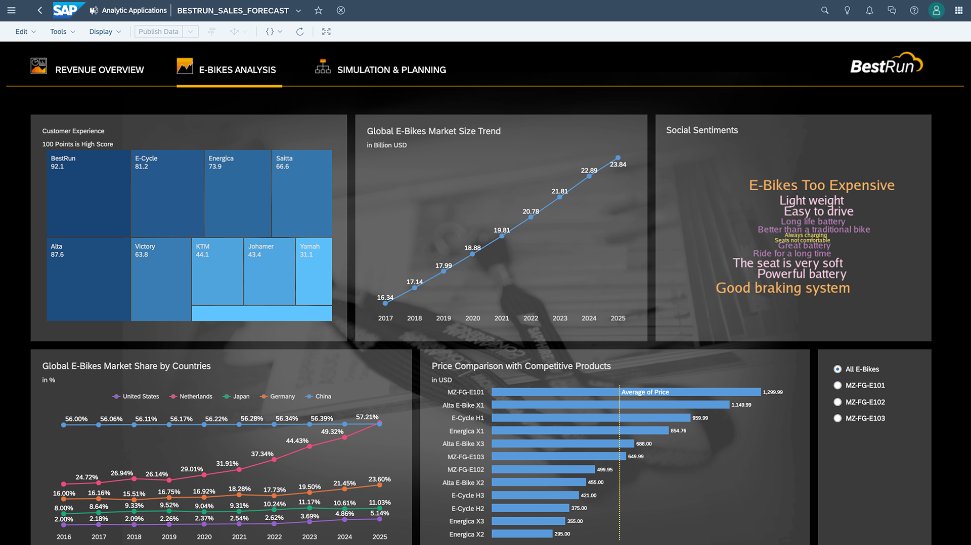This screenshot has height=545, width=971.
Task: Expand the script braces dropdown chevron
Action: tap(280, 32)
